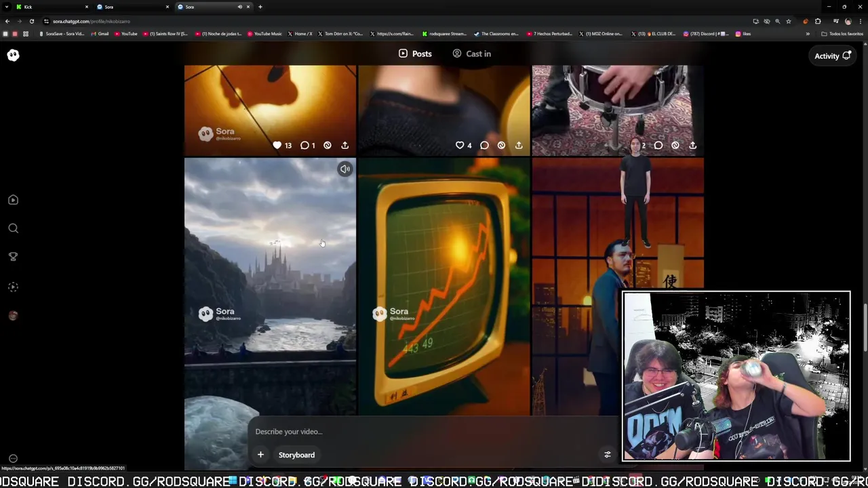Switch to the Kick browser tab
Screen dimensions: 868x488
[x=52, y=7]
